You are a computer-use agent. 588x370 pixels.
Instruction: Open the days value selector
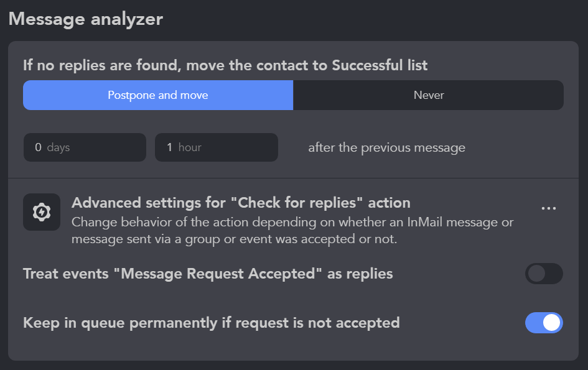click(85, 147)
